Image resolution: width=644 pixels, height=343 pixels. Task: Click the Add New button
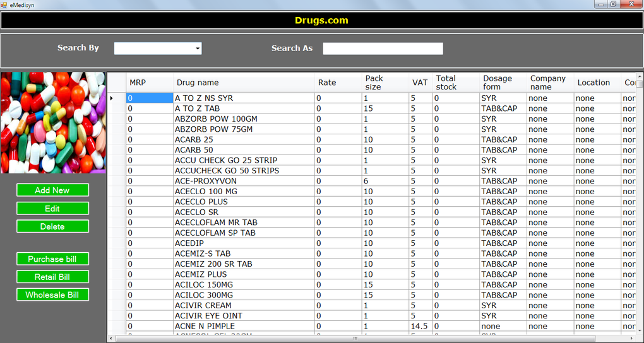pos(52,190)
